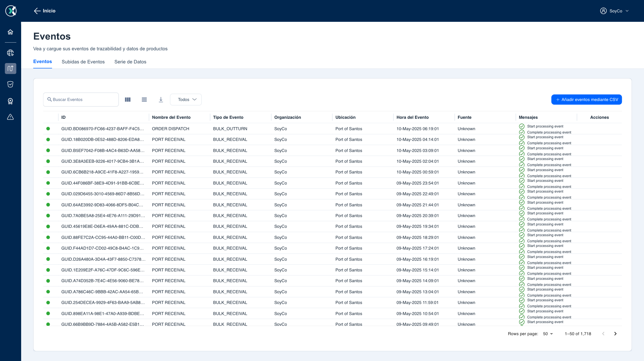This screenshot has height=361, width=644.
Task: Click status dot for event 09-May-2025 20:39:01
Action: [x=48, y=216]
